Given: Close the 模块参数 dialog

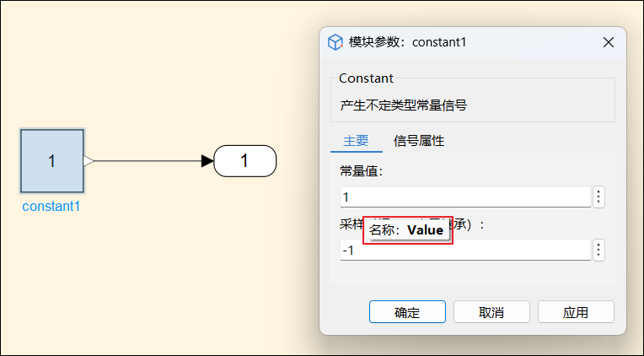Looking at the screenshot, I should tap(609, 42).
